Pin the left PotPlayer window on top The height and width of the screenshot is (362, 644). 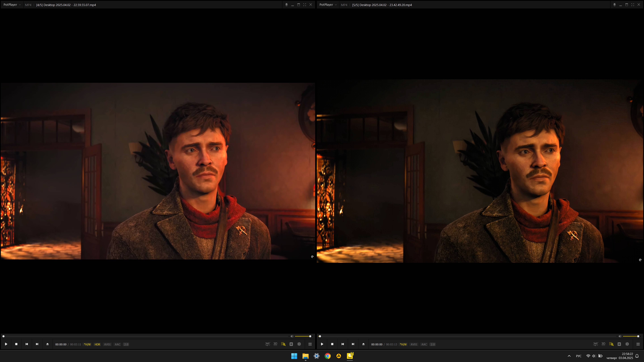pyautogui.click(x=286, y=4)
